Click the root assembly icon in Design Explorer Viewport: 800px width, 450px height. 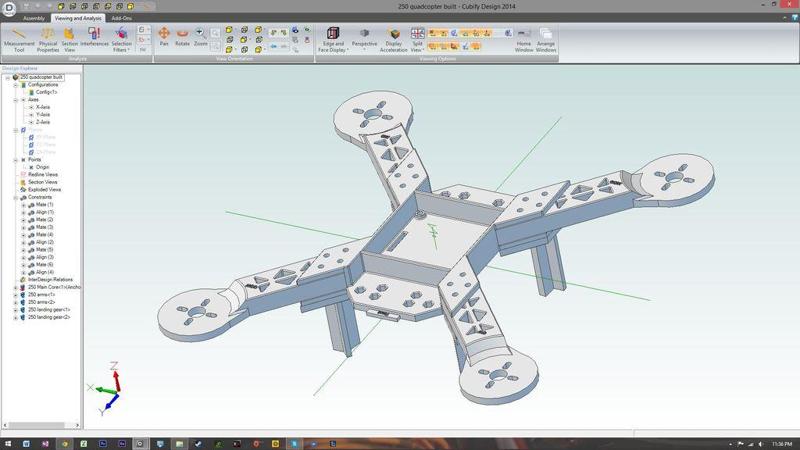point(15,77)
